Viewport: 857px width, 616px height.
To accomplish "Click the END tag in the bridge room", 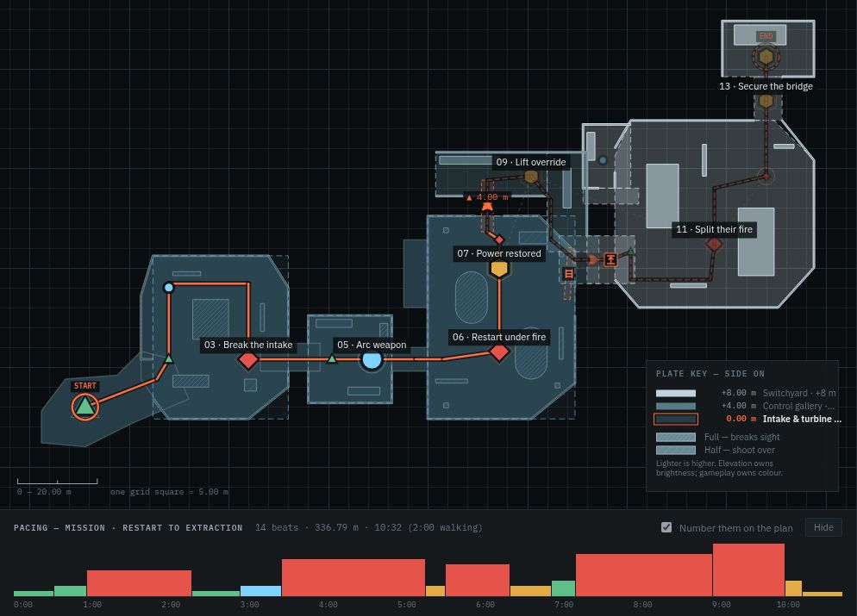I will (766, 36).
